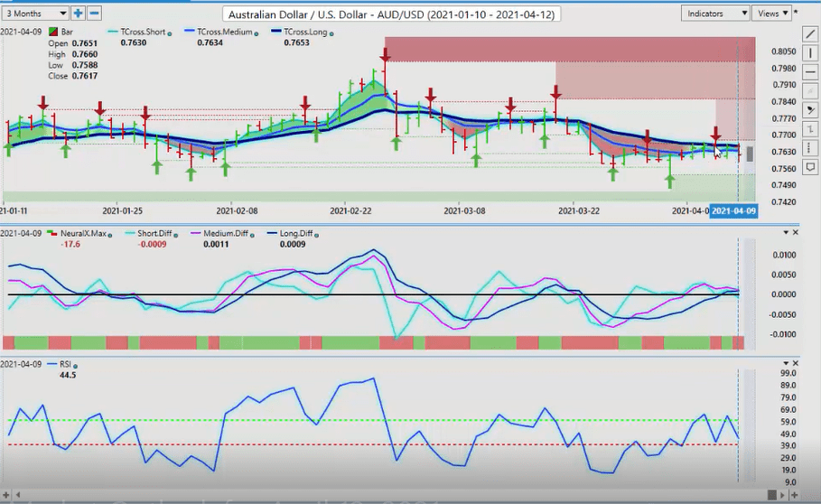Image resolution: width=821 pixels, height=504 pixels.
Task: Select the angled fan drawing tool
Action: [x=809, y=110]
